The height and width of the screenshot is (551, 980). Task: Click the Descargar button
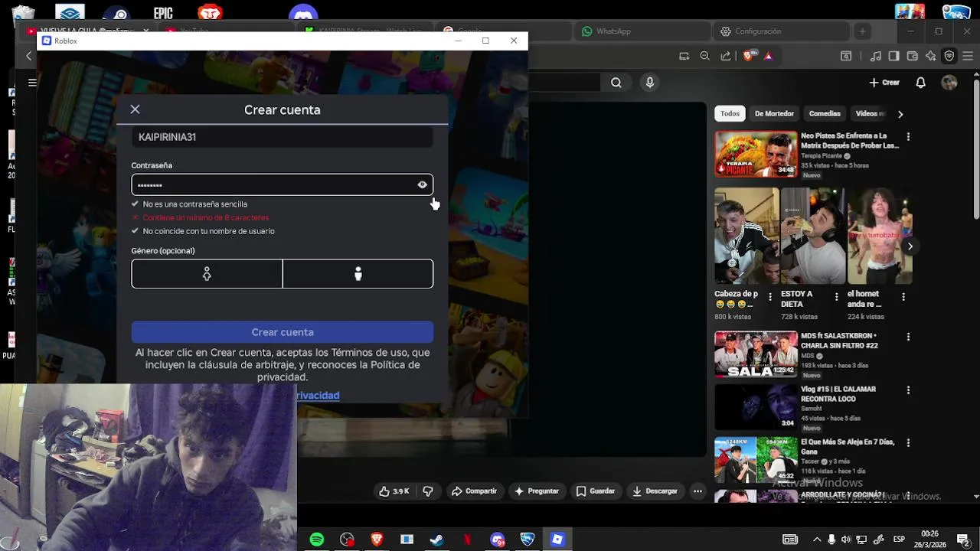click(x=655, y=491)
